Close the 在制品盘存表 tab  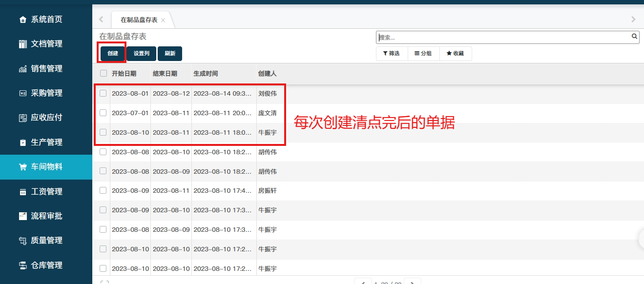[x=163, y=20]
